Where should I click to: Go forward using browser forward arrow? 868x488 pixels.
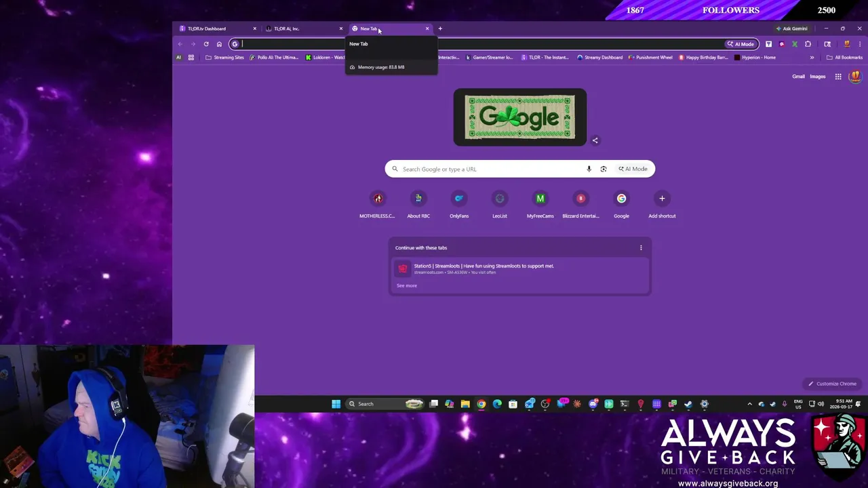point(193,44)
